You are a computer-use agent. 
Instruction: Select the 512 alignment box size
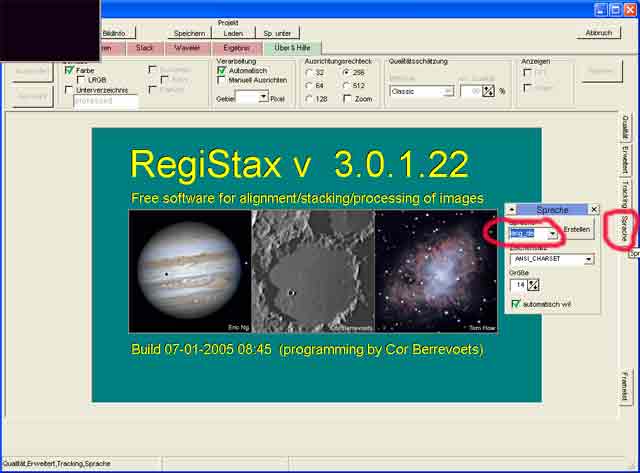347,85
